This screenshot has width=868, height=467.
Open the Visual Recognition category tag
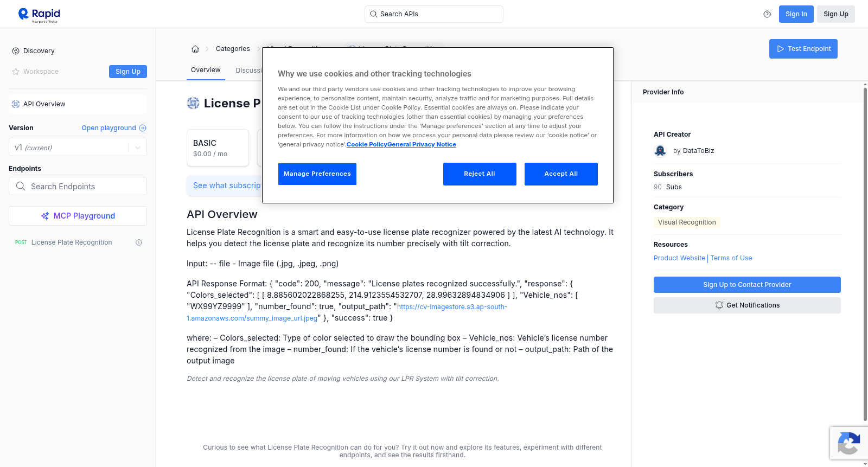pyautogui.click(x=687, y=222)
